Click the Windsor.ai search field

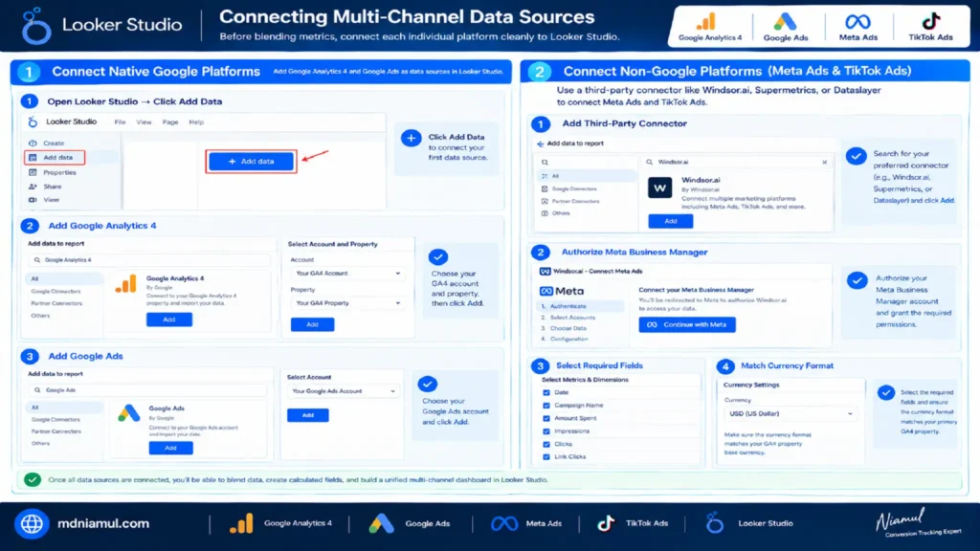[738, 163]
